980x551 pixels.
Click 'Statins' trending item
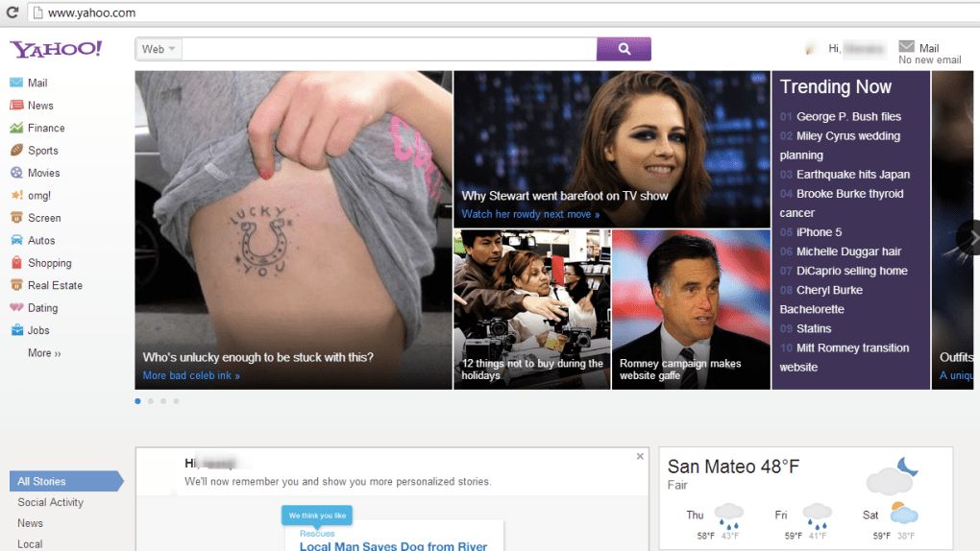[x=814, y=328]
